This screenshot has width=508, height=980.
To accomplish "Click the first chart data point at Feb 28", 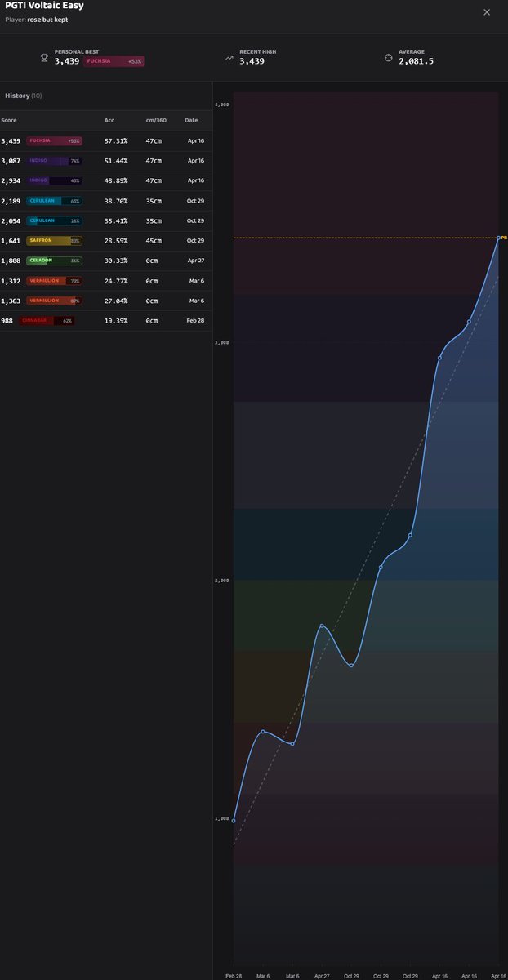I will click(x=234, y=821).
